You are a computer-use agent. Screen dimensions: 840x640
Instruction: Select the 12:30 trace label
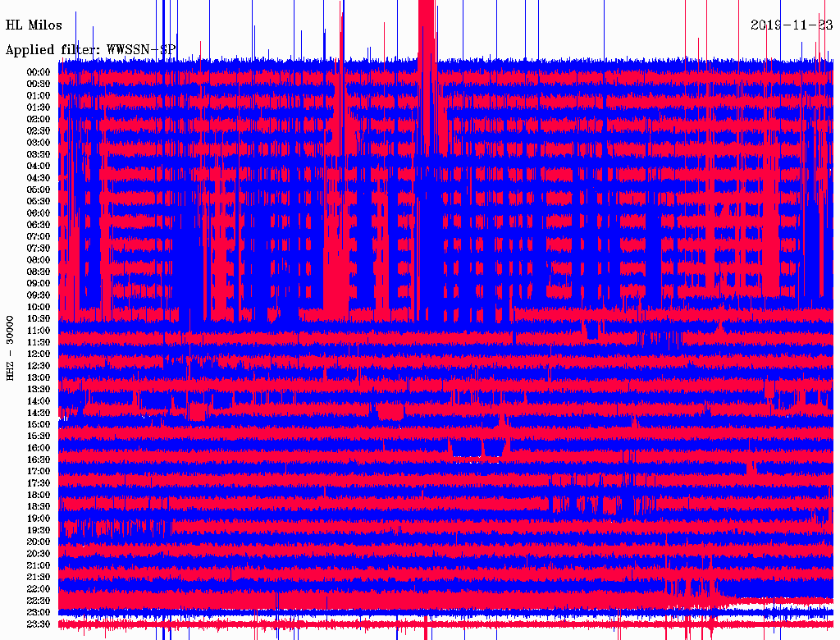pos(39,366)
